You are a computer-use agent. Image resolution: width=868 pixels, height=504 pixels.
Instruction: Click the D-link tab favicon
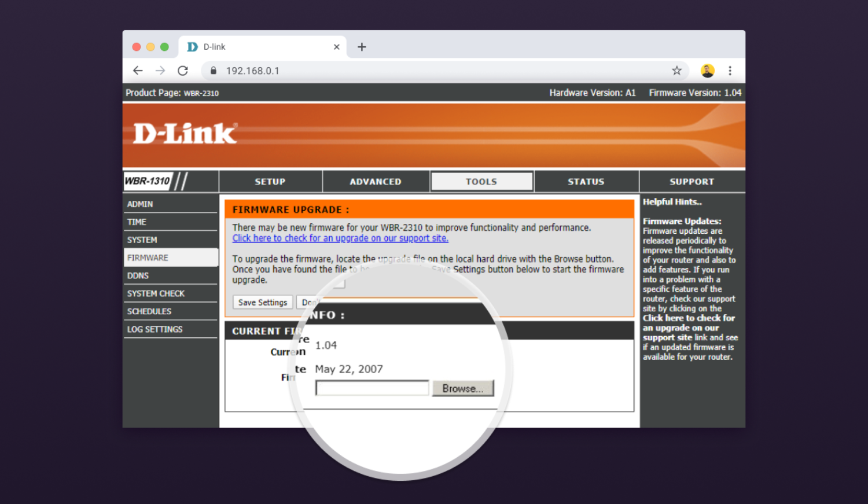pyautogui.click(x=193, y=47)
